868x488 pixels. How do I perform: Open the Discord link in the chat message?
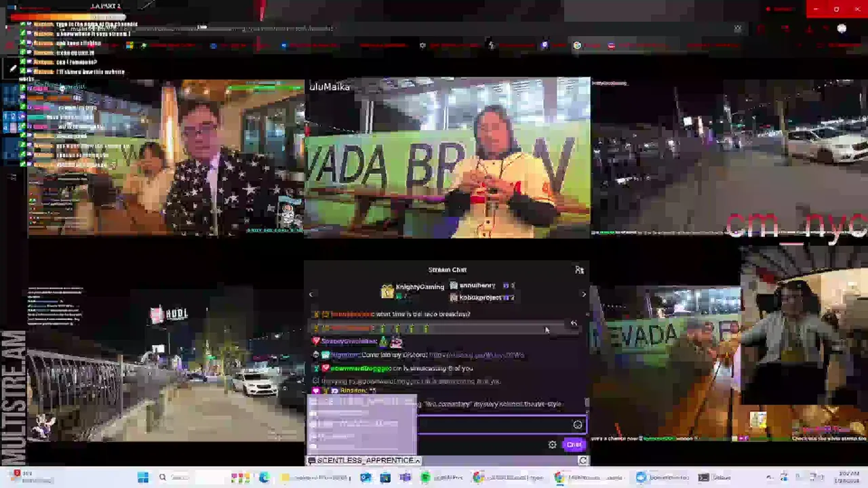[x=477, y=354]
